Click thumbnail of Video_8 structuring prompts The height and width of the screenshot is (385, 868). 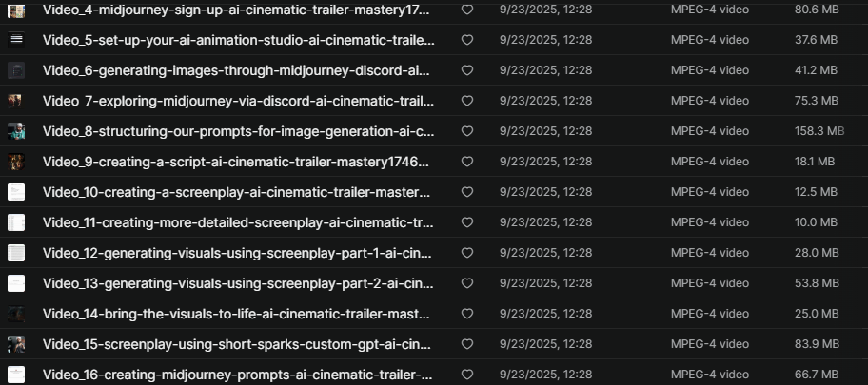click(x=16, y=131)
